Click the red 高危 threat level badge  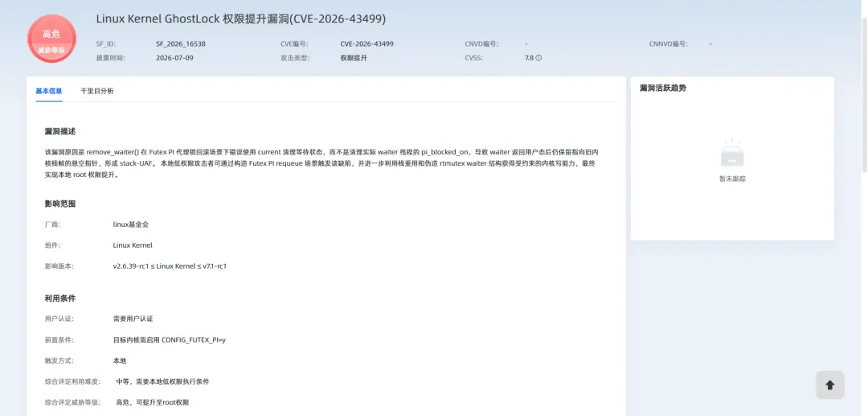pos(51,39)
